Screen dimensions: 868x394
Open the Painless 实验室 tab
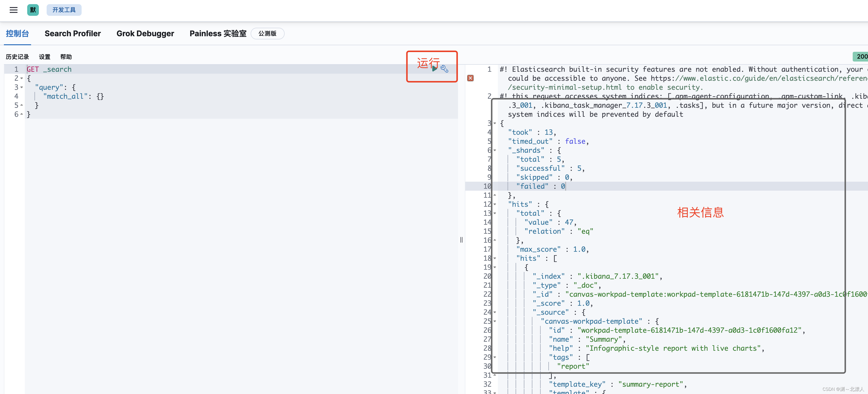click(218, 33)
